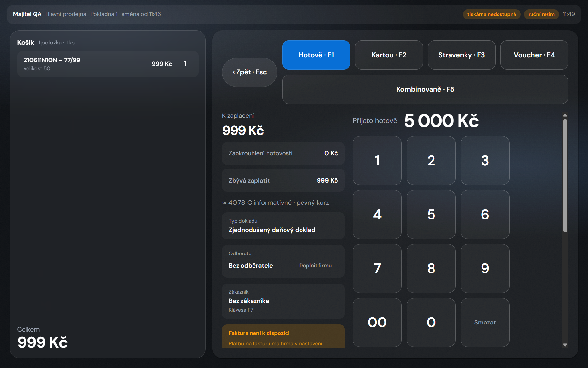Screen dimensions: 588x368
Task: Tap keypad digit 2
Action: (x=431, y=161)
